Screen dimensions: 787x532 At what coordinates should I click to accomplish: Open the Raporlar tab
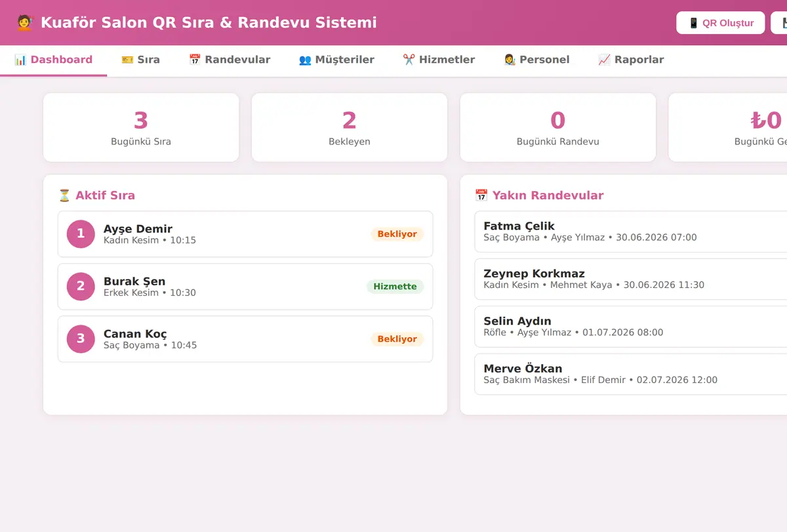click(631, 60)
